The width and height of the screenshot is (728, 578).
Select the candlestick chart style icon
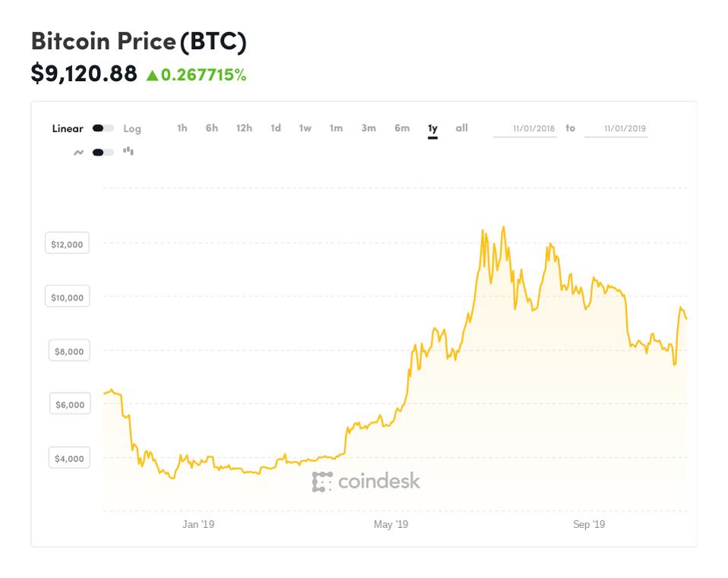click(x=129, y=151)
